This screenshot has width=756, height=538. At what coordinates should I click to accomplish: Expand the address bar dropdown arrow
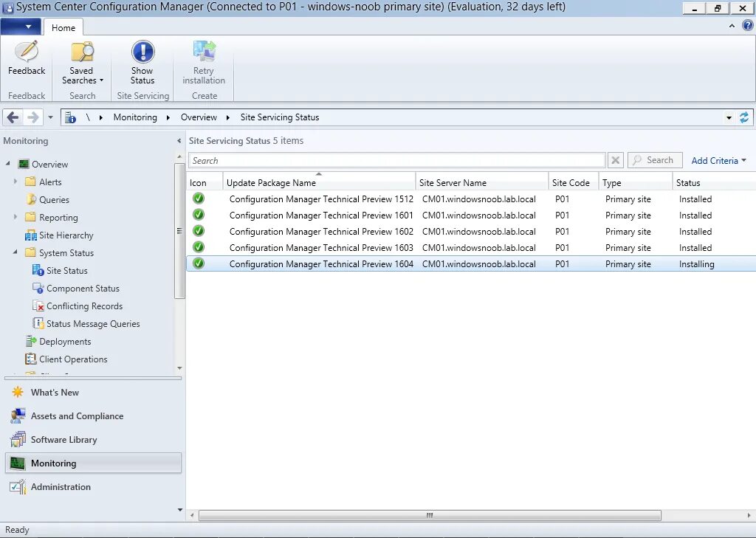pos(729,117)
